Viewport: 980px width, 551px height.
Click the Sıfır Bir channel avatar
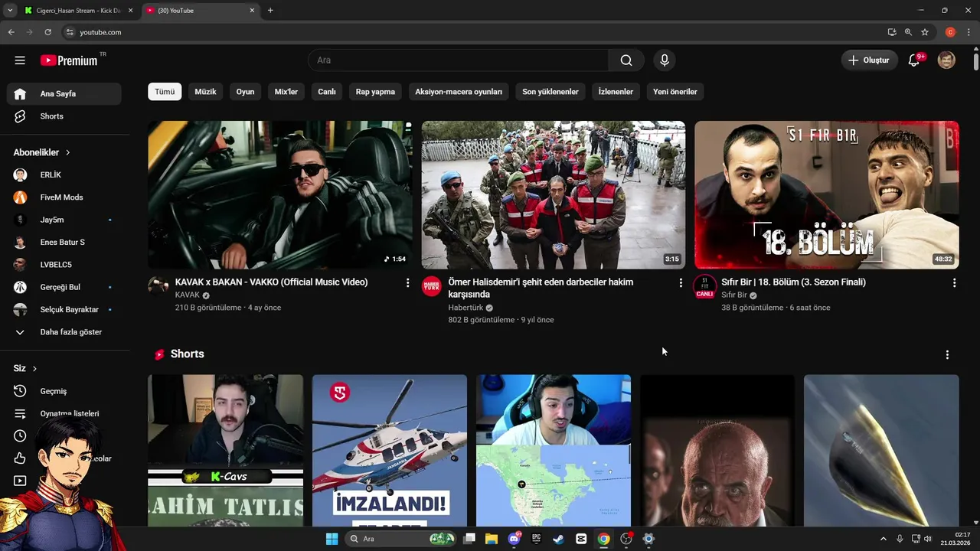[704, 286]
